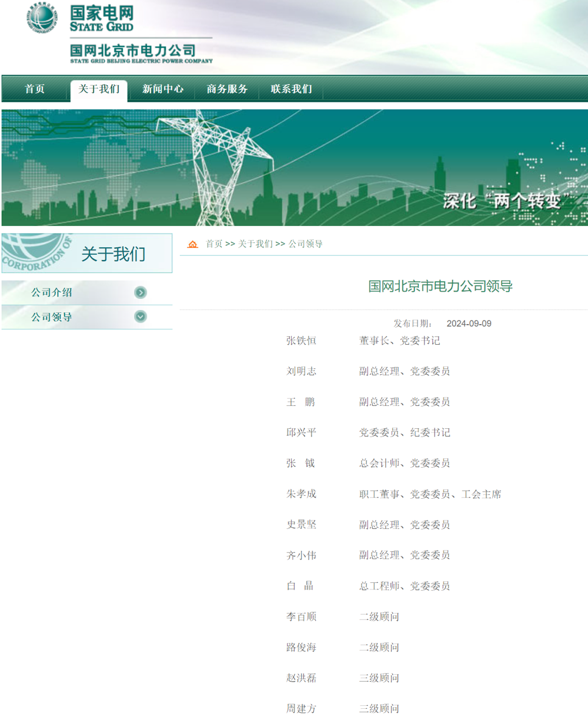This screenshot has height=720, width=588.
Task: Click the name 白 晶
Action: (300, 586)
